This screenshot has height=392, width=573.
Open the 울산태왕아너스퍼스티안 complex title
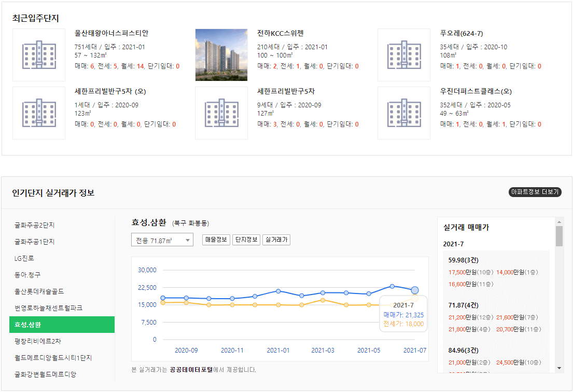pyautogui.click(x=111, y=33)
